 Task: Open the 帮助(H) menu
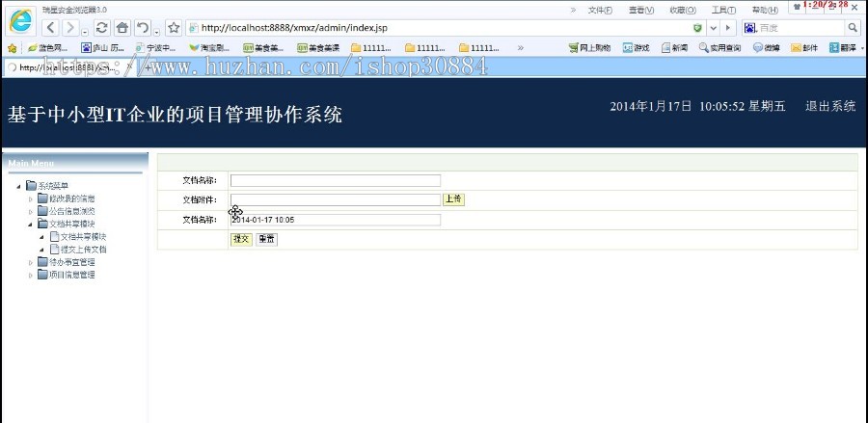765,10
